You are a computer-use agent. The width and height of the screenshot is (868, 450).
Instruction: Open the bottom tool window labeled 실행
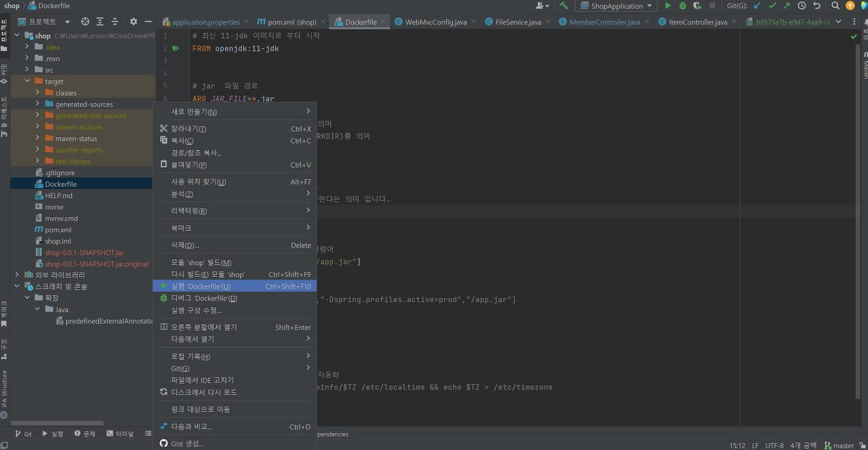[x=53, y=434]
